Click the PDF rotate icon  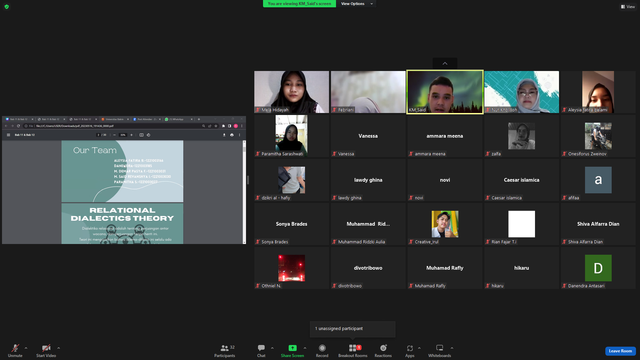(149, 135)
